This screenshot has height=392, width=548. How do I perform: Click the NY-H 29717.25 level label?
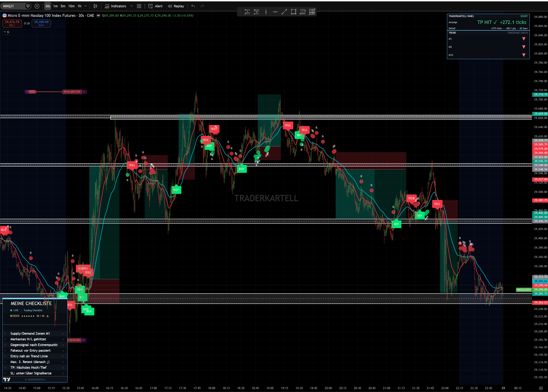[x=72, y=92]
